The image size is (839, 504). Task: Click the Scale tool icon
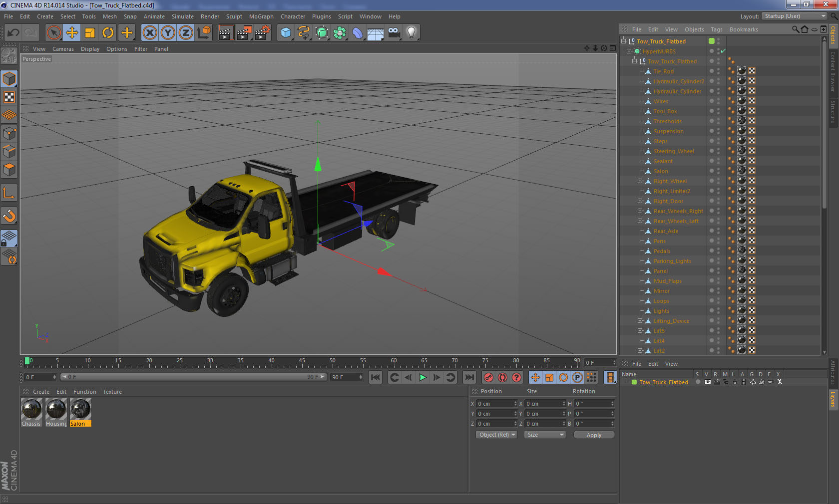(x=90, y=33)
